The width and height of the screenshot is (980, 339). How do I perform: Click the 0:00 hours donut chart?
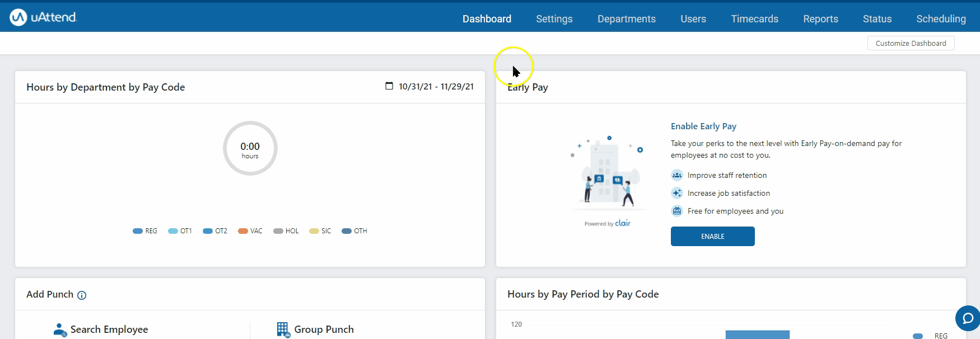250,148
